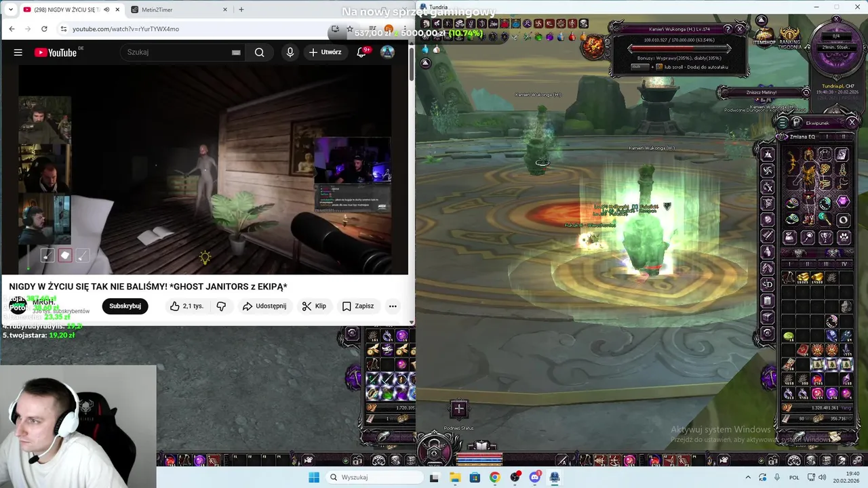Switch to the Metin2Timer tab
Viewport: 868px width, 488px height.
(x=179, y=9)
